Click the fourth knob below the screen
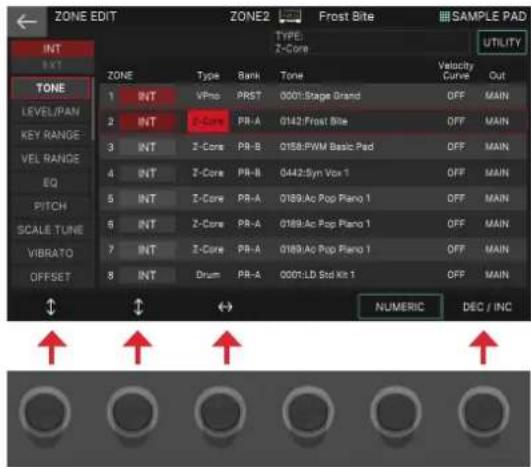The height and width of the screenshot is (467, 531). (x=308, y=412)
